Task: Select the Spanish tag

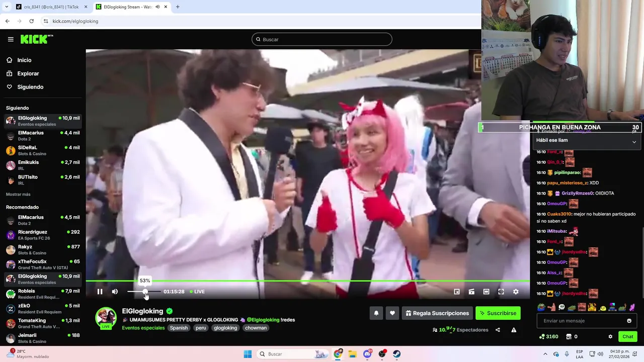Action: (x=179, y=328)
